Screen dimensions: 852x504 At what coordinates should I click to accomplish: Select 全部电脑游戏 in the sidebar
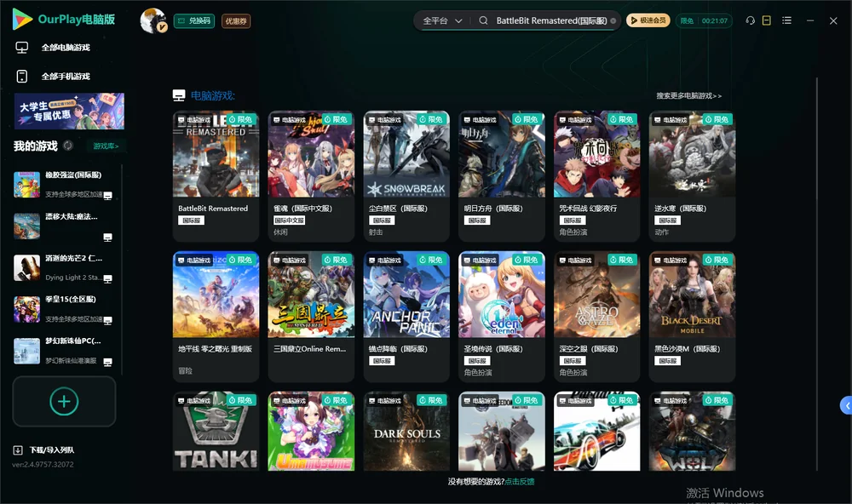(x=66, y=48)
